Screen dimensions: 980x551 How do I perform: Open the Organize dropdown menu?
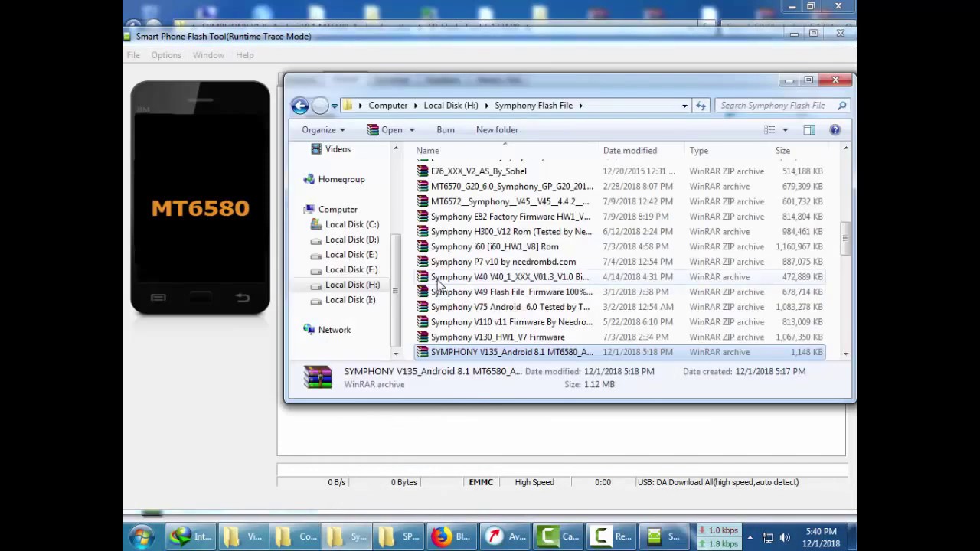pyautogui.click(x=323, y=130)
